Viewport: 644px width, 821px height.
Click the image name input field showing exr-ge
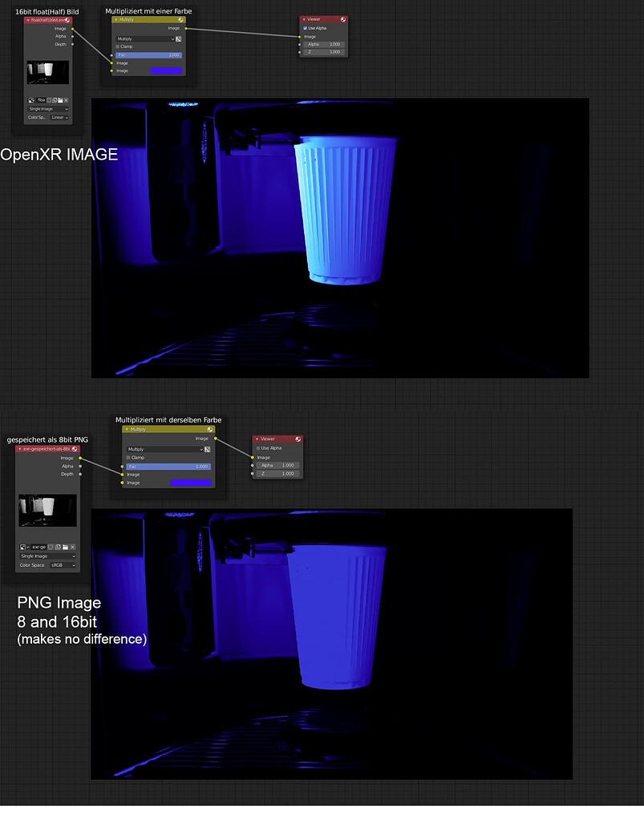(x=38, y=546)
